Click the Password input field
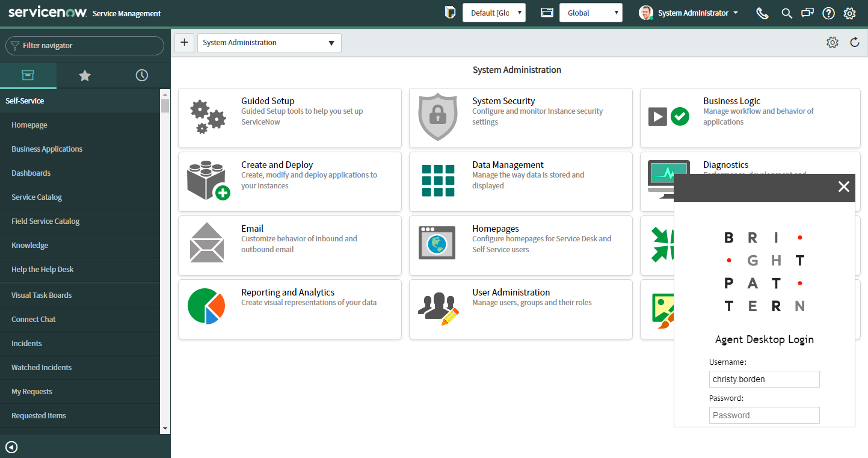Viewport: 868px width, 458px height. (765, 415)
